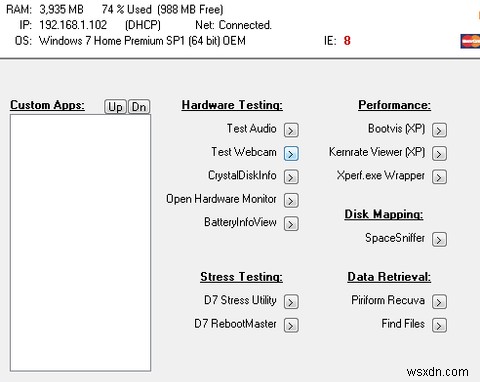
Task: Launch D7 Stress Utility arrow button
Action: 291,302
